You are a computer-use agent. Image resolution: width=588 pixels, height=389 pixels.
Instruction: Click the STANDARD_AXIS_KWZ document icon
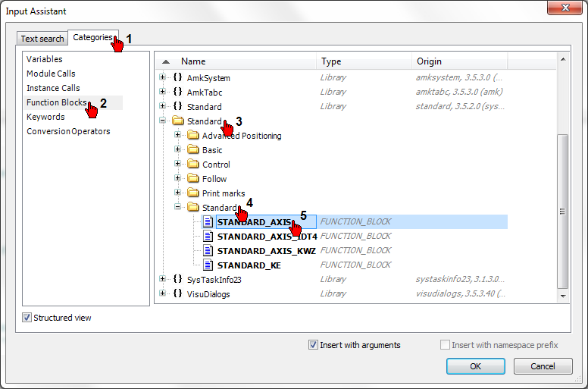pos(208,250)
